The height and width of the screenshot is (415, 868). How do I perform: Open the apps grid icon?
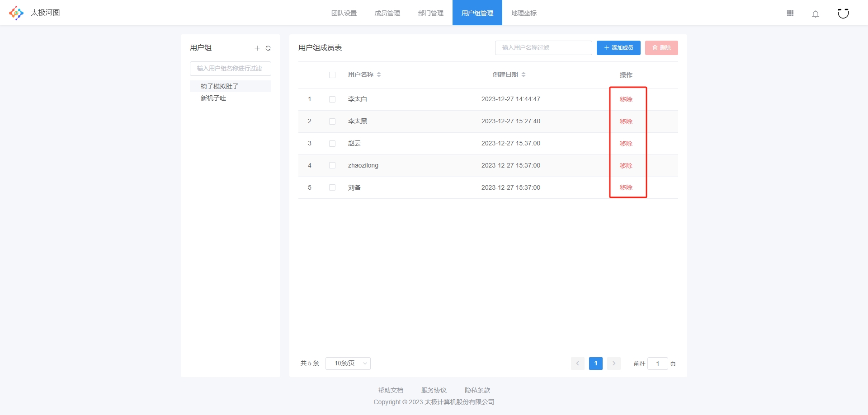click(790, 14)
